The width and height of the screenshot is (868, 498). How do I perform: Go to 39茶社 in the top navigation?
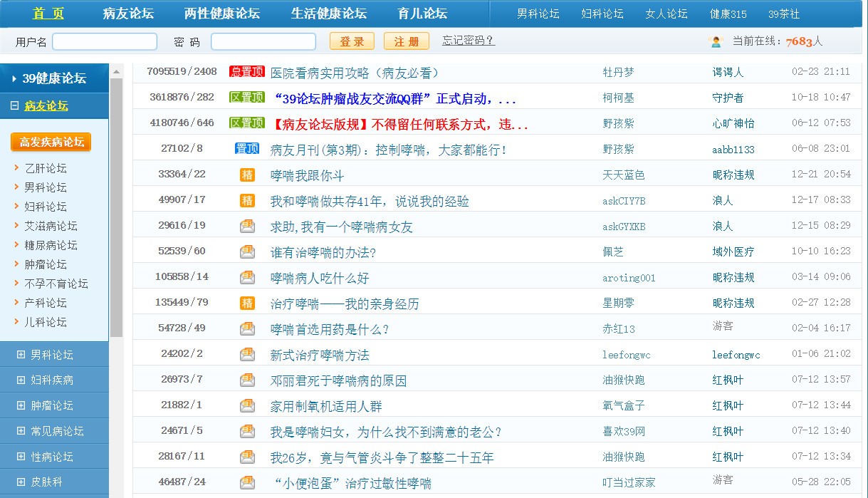783,14
